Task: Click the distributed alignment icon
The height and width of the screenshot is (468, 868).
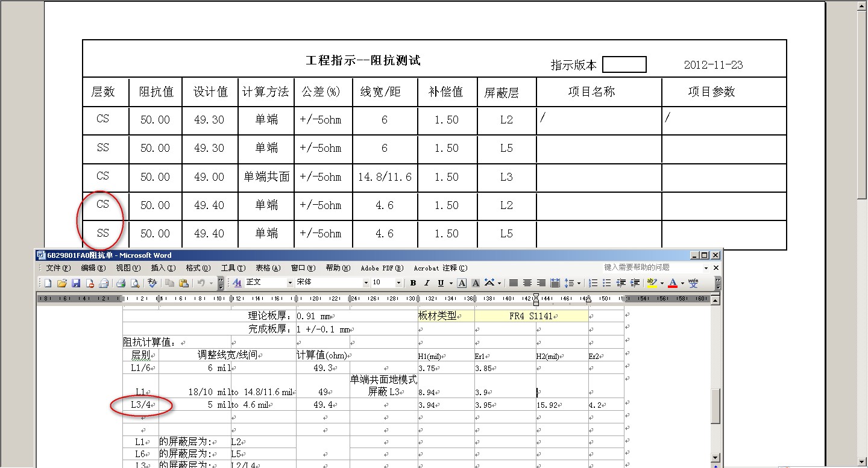Action: tap(555, 282)
